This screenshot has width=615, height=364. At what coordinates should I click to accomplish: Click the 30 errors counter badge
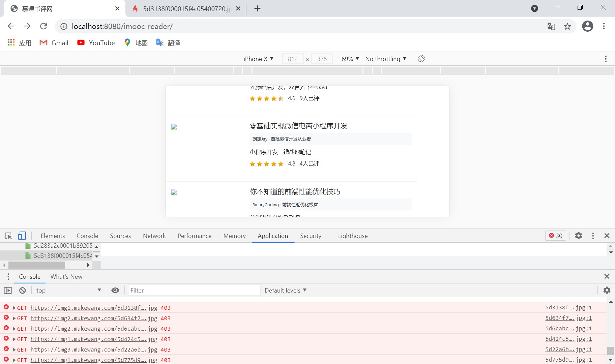555,236
